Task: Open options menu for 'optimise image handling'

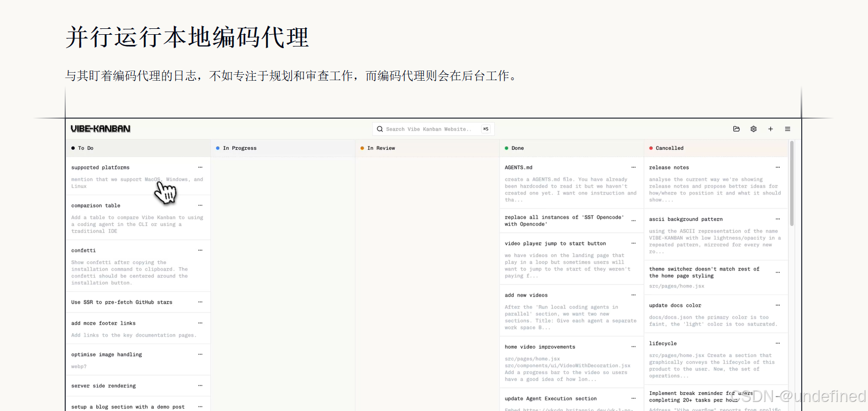Action: click(200, 354)
